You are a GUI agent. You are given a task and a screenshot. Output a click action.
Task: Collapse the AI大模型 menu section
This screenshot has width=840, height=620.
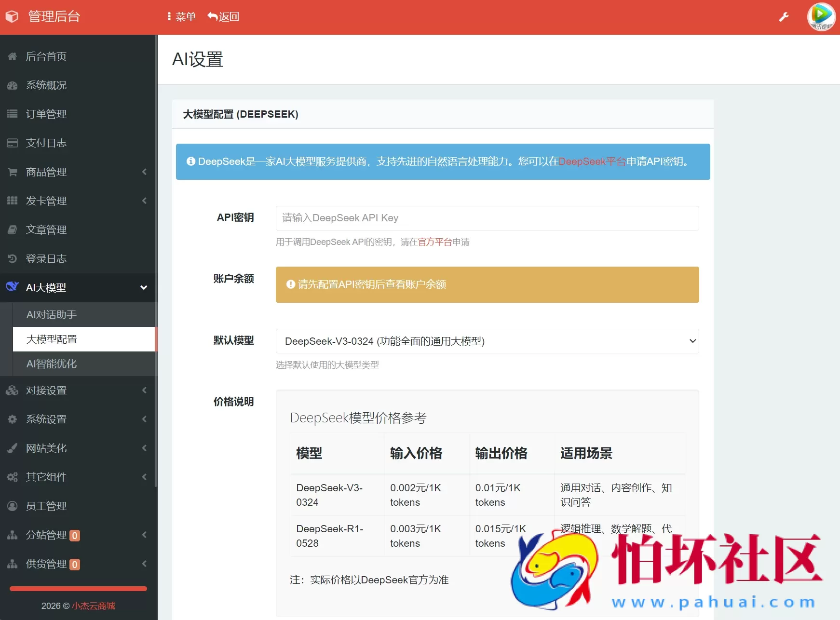(143, 287)
